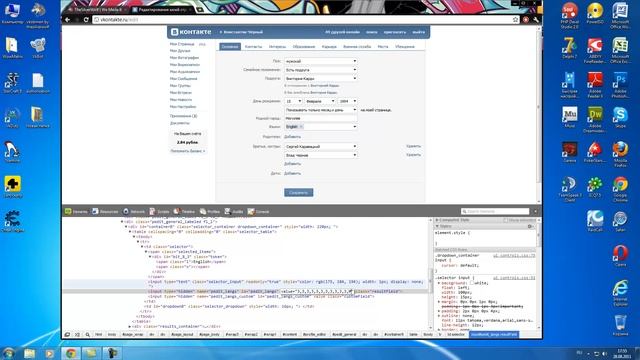Open the birthday visibility dropdown

321,110
